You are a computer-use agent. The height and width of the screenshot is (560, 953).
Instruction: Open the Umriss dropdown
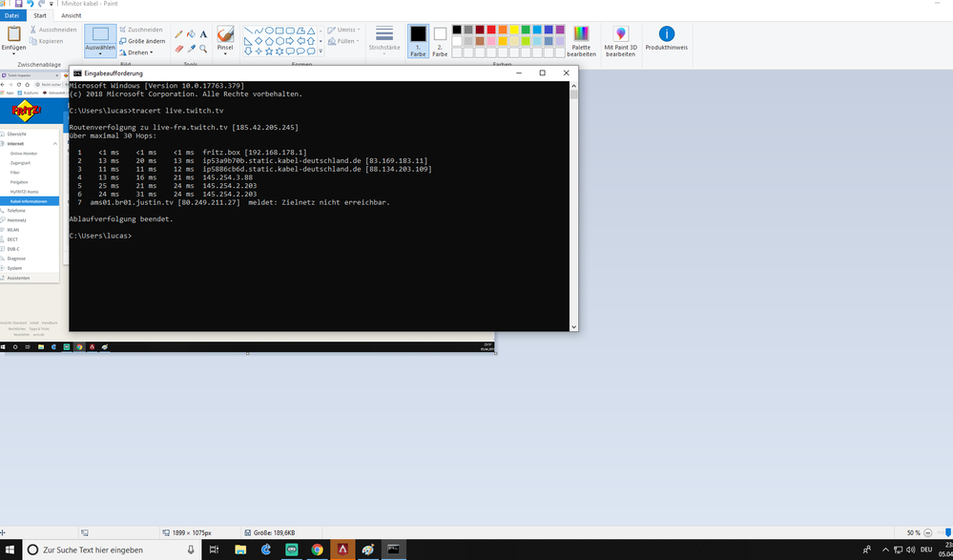344,29
